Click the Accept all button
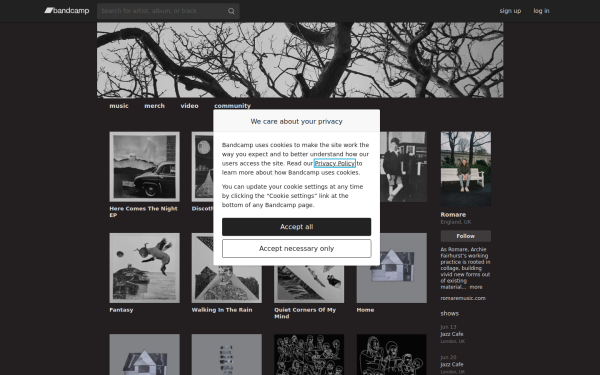This screenshot has height=375, width=600. coord(297,227)
